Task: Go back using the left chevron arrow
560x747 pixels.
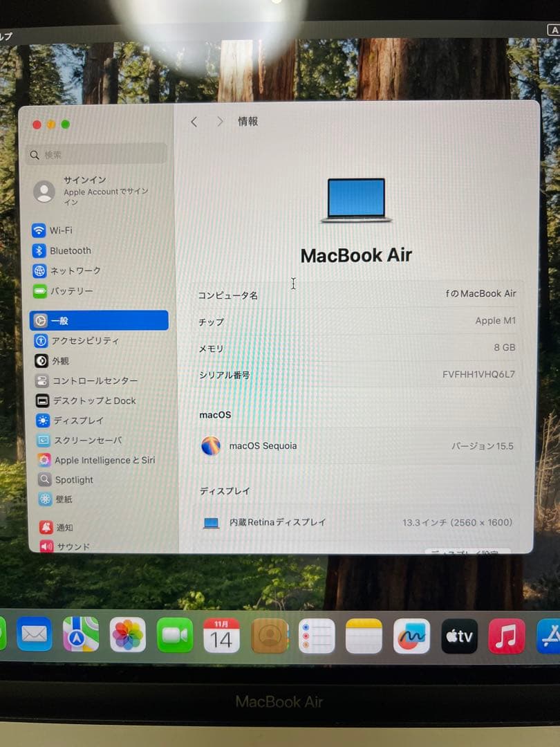Action: 194,122
